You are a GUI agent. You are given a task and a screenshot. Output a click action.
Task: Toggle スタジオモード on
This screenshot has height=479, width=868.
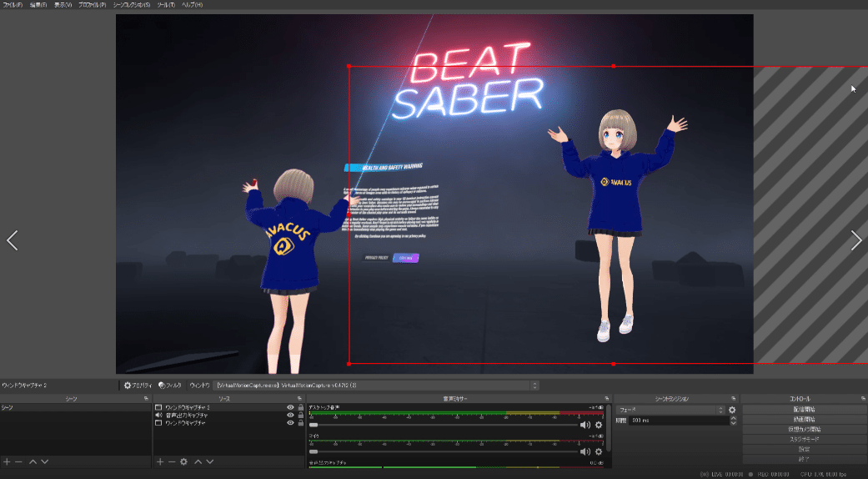pyautogui.click(x=805, y=439)
